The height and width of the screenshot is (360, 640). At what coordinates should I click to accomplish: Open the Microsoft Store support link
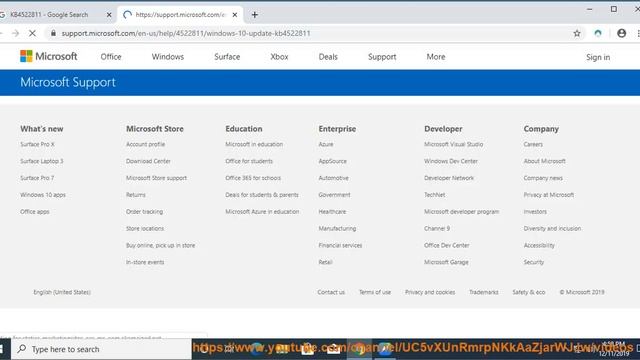156,178
